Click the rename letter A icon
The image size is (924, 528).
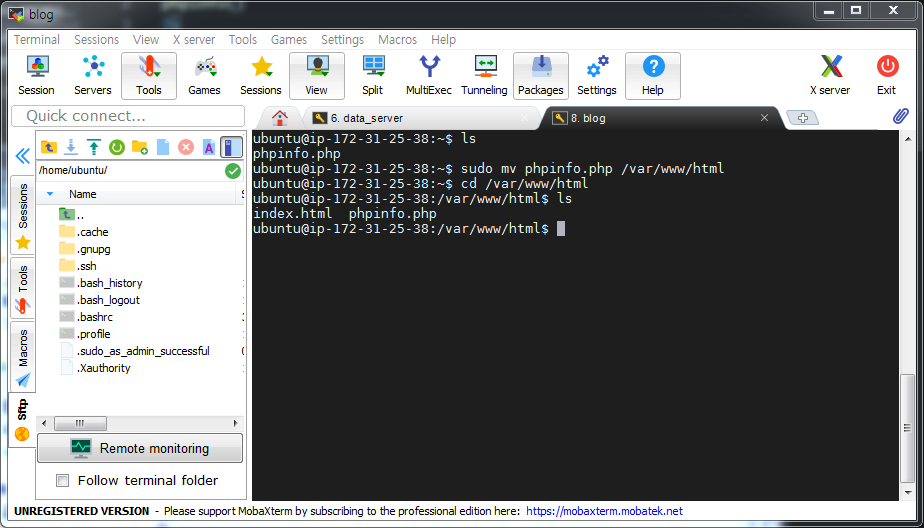[209, 147]
